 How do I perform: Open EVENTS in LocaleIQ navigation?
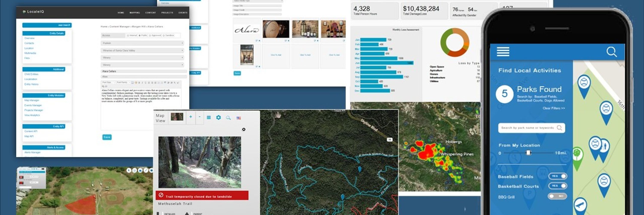click(x=183, y=12)
